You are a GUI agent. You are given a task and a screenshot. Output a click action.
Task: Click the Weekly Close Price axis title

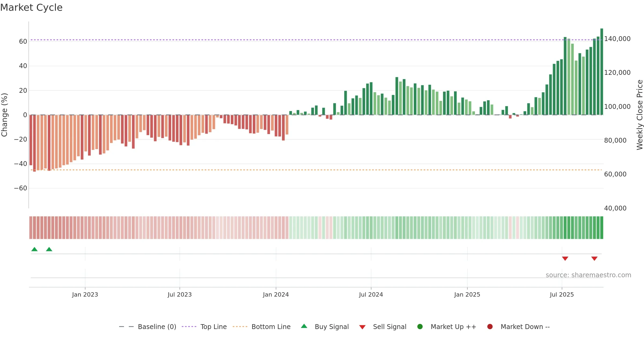coord(640,115)
